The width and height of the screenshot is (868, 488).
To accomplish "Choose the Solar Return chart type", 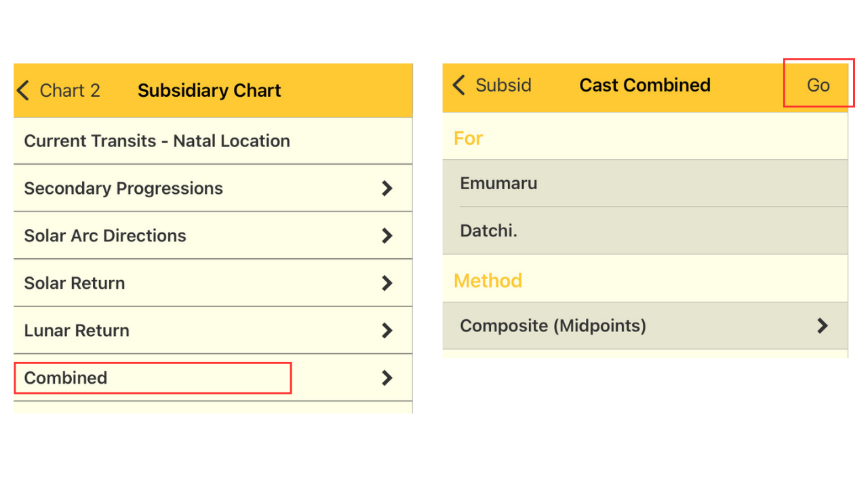I will click(75, 283).
